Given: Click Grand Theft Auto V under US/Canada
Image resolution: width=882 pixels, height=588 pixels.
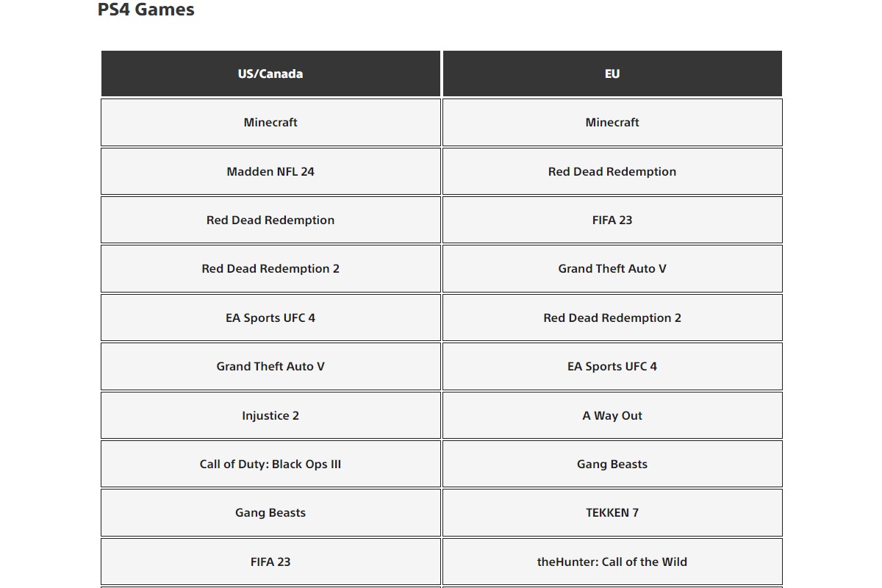Looking at the screenshot, I should (270, 366).
